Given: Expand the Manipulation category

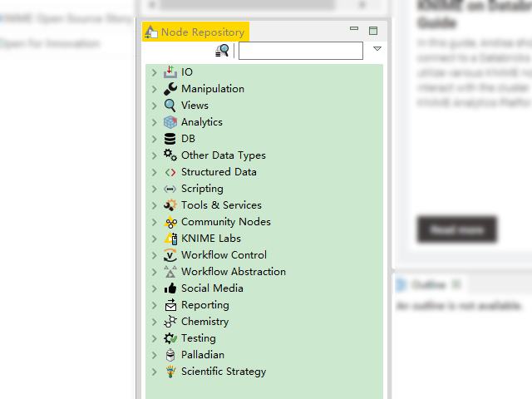Looking at the screenshot, I should click(x=155, y=89).
